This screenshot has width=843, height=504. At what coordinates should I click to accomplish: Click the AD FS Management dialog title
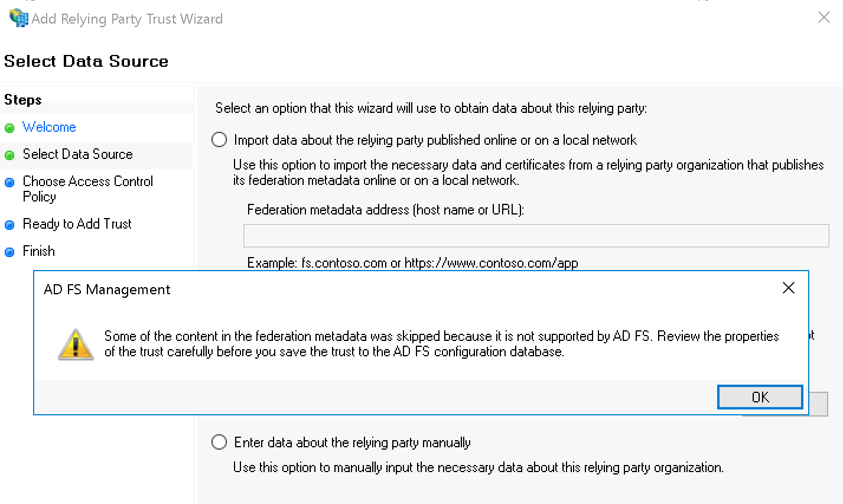point(107,290)
